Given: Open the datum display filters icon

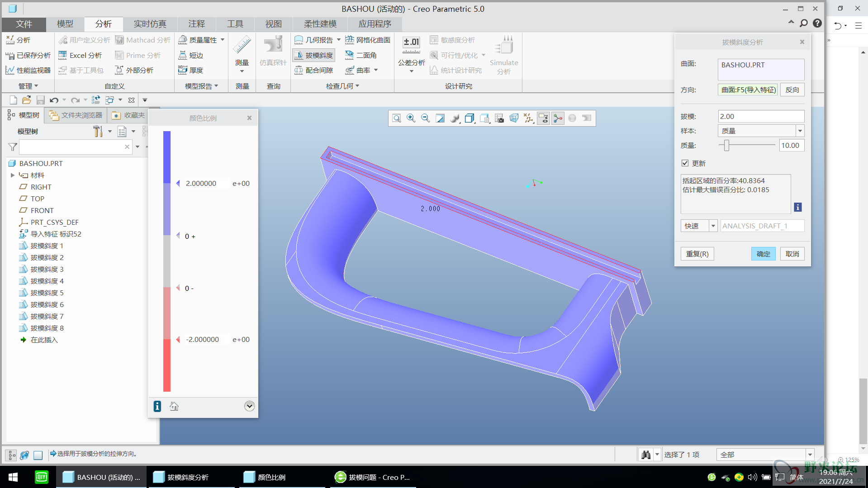Looking at the screenshot, I should click(x=528, y=118).
